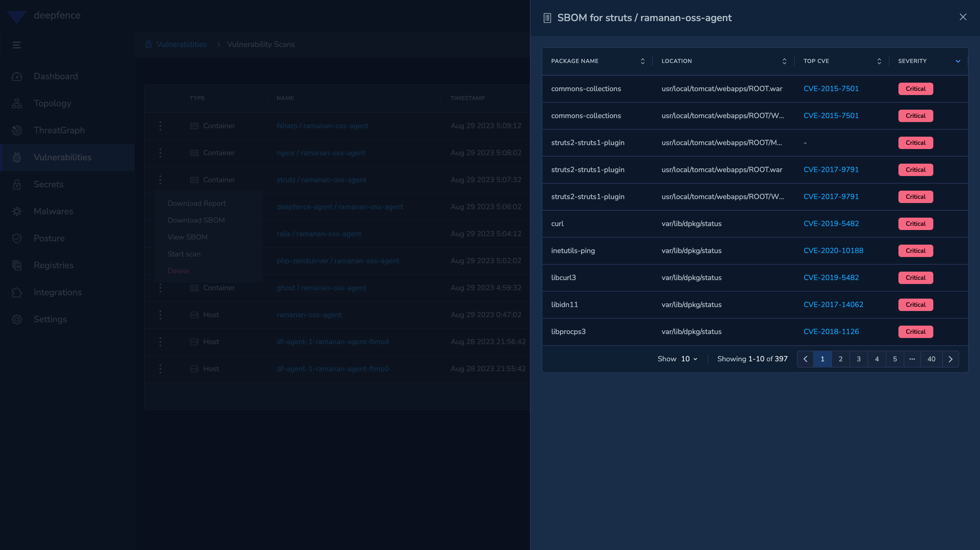Viewport: 980px width, 550px height.
Task: Open Malwares icon in sidebar
Action: pyautogui.click(x=17, y=211)
